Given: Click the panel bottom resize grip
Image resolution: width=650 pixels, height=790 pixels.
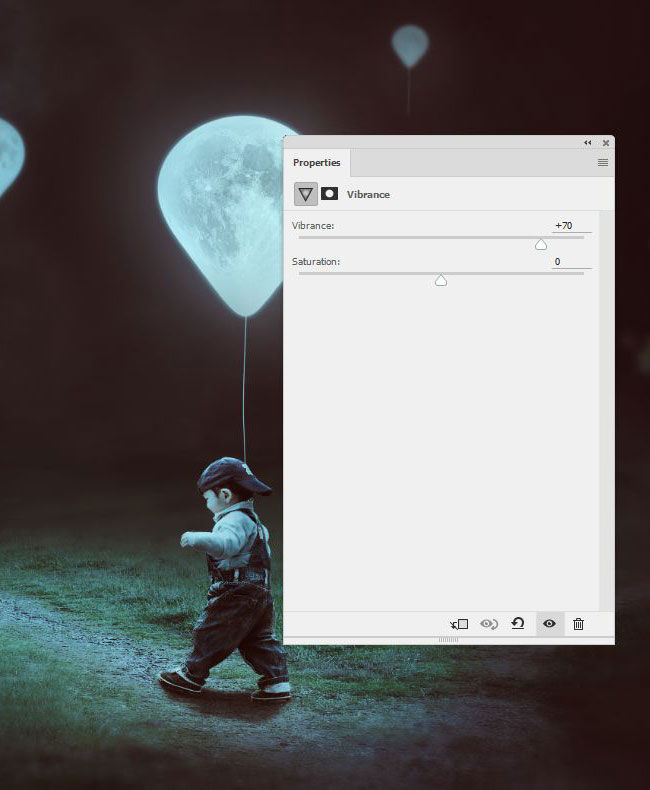Looking at the screenshot, I should (x=448, y=640).
